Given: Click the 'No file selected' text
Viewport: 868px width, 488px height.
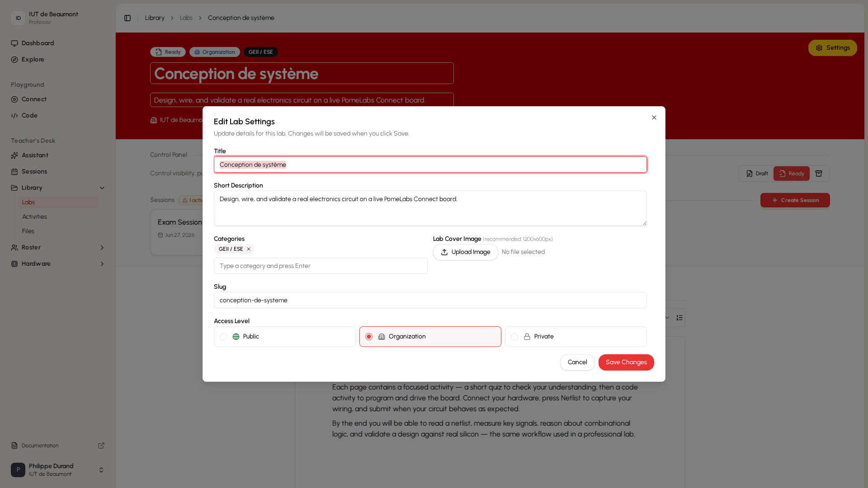Looking at the screenshot, I should point(523,252).
